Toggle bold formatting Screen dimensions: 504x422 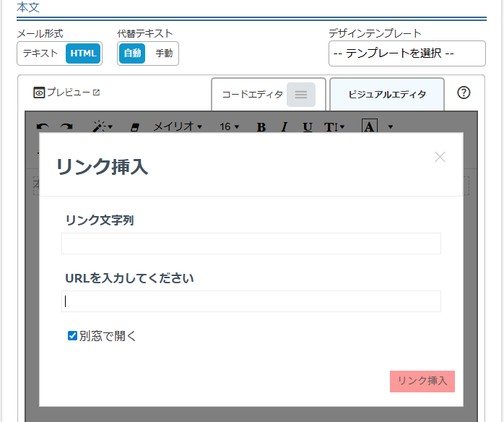pos(261,127)
